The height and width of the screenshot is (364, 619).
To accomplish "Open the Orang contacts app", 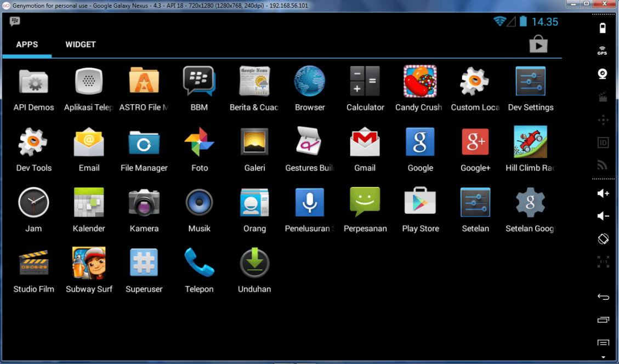I will click(254, 202).
